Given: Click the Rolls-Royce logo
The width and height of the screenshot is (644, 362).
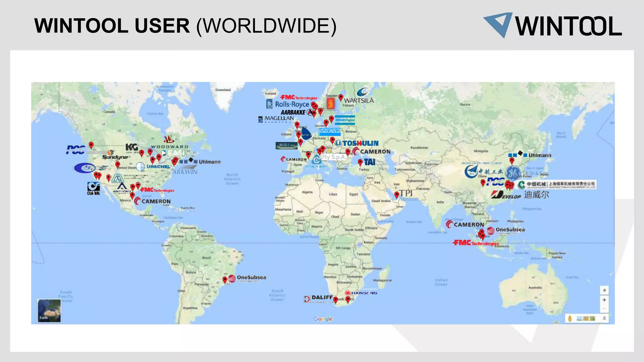Looking at the screenshot, I should 288,104.
